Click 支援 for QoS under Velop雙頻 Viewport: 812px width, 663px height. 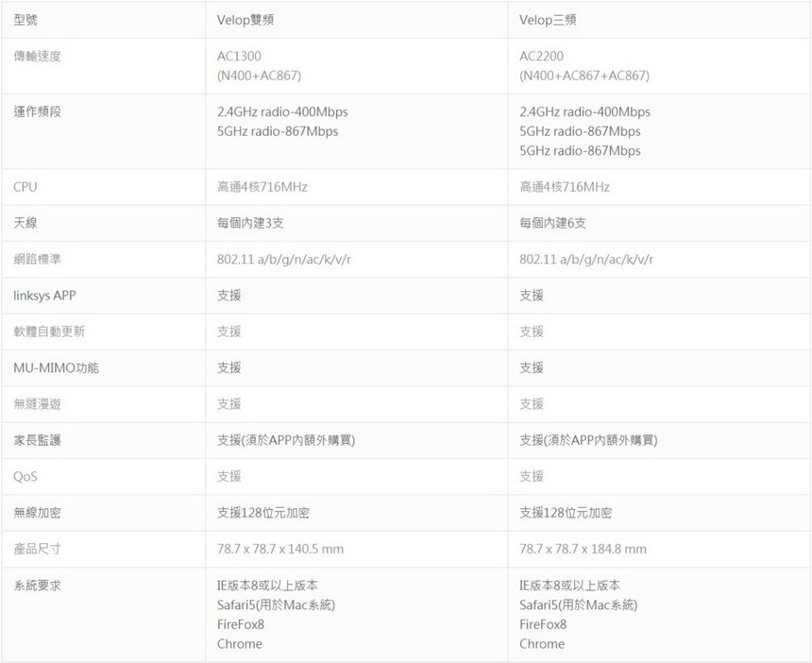(x=228, y=477)
